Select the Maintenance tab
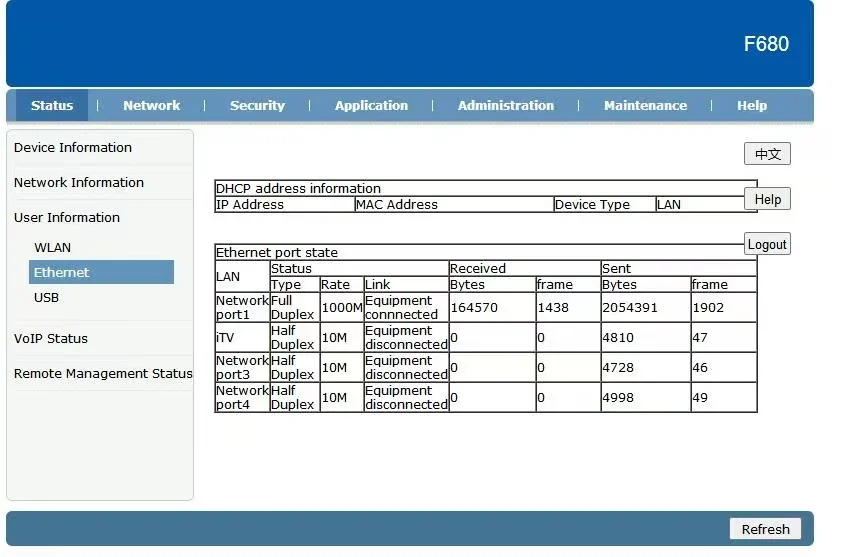The height and width of the screenshot is (557, 862). [645, 105]
